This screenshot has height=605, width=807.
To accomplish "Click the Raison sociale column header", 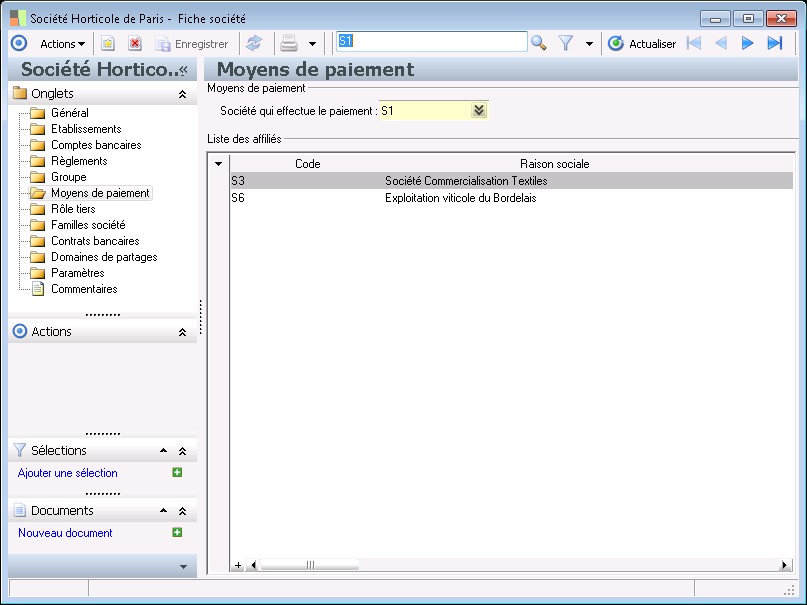I will tap(554, 164).
